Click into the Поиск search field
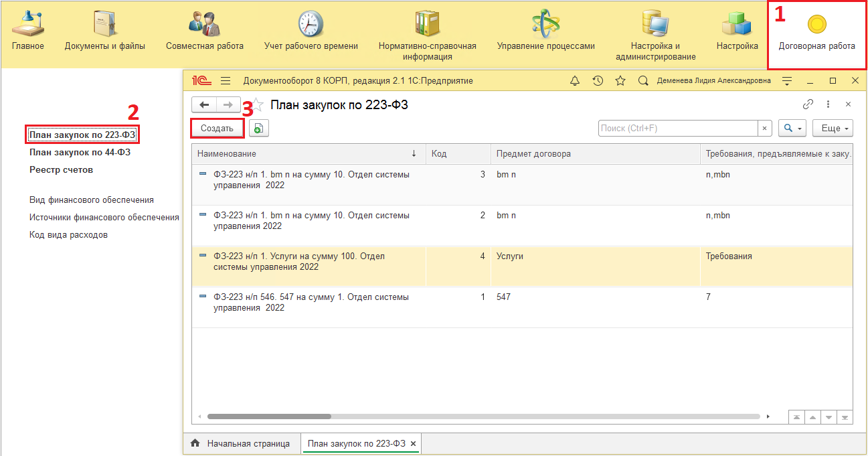 click(x=678, y=128)
